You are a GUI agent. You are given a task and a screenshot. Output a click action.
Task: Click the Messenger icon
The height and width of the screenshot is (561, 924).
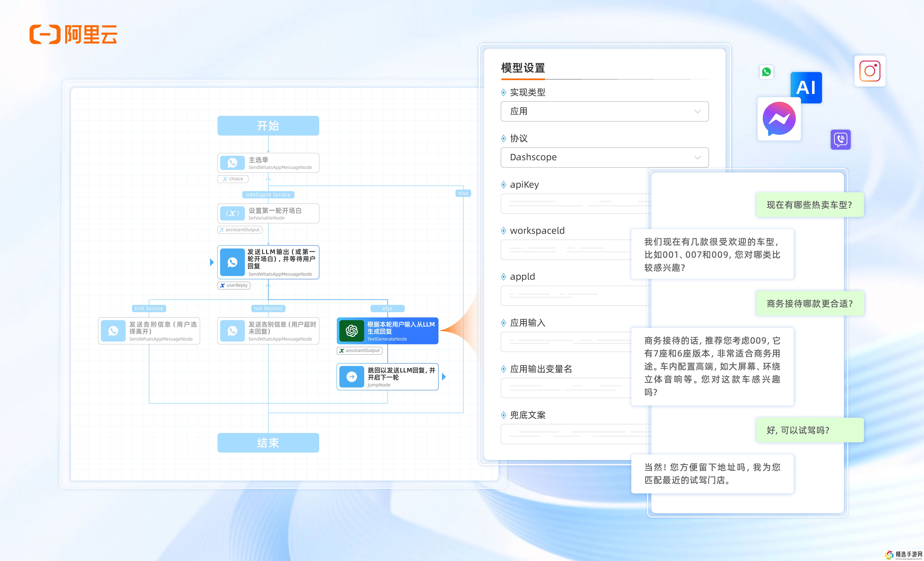pos(779,119)
